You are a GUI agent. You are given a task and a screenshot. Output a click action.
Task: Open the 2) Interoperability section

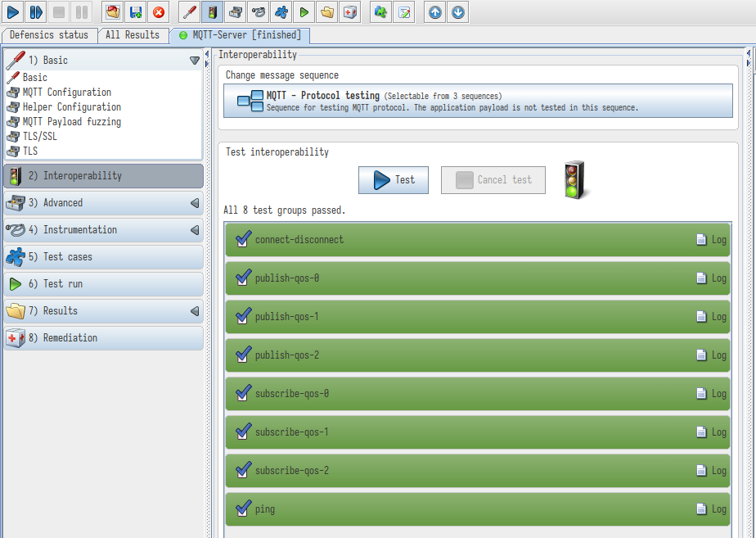[x=103, y=175]
